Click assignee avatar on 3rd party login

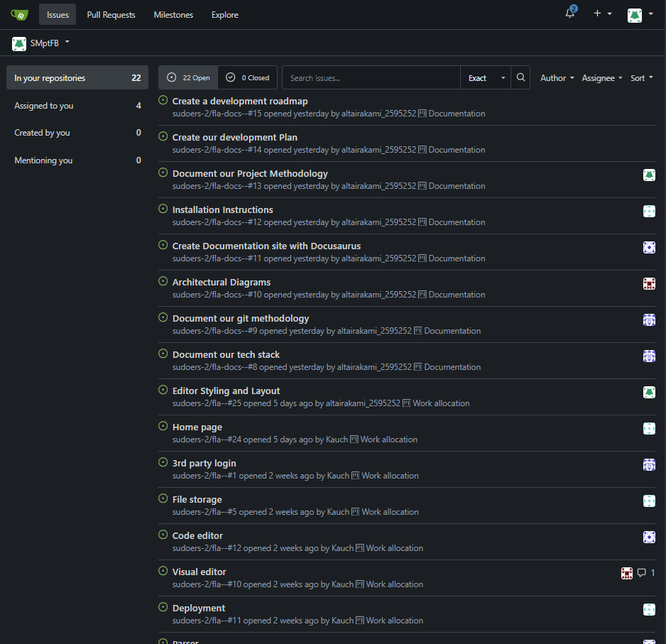pos(649,465)
